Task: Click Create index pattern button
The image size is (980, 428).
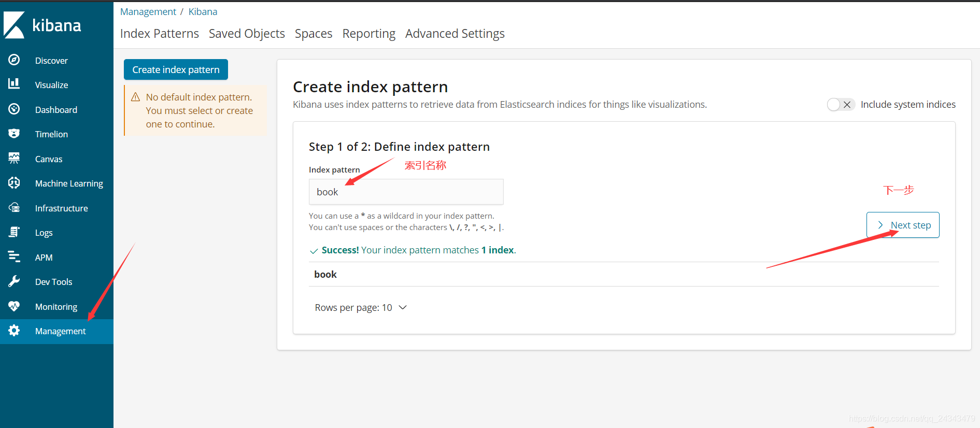Action: pos(176,69)
